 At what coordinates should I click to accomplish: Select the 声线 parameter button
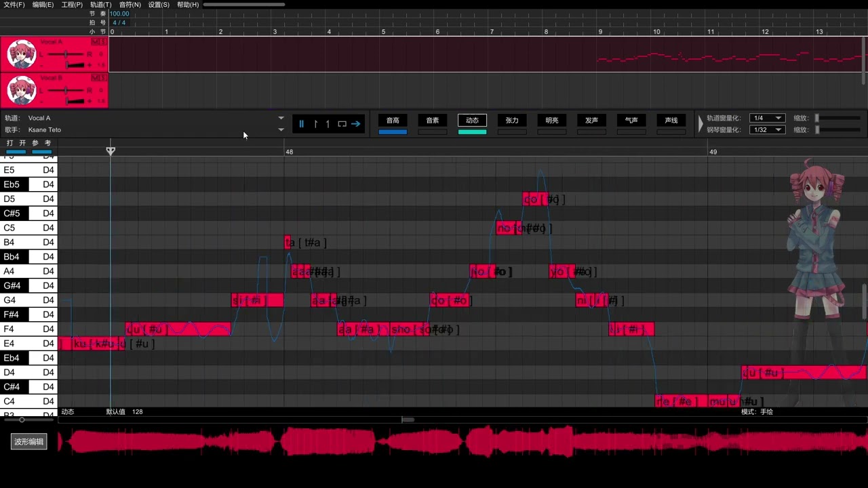[671, 120]
